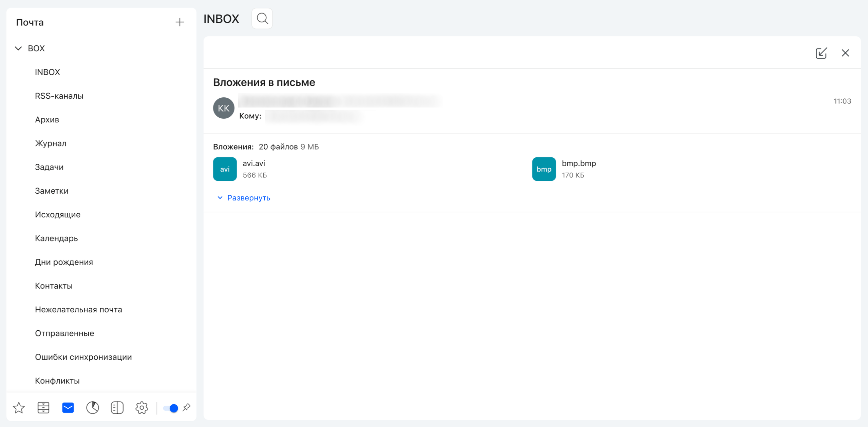Click the avi.avi attachment name
868x427 pixels.
coord(254,163)
